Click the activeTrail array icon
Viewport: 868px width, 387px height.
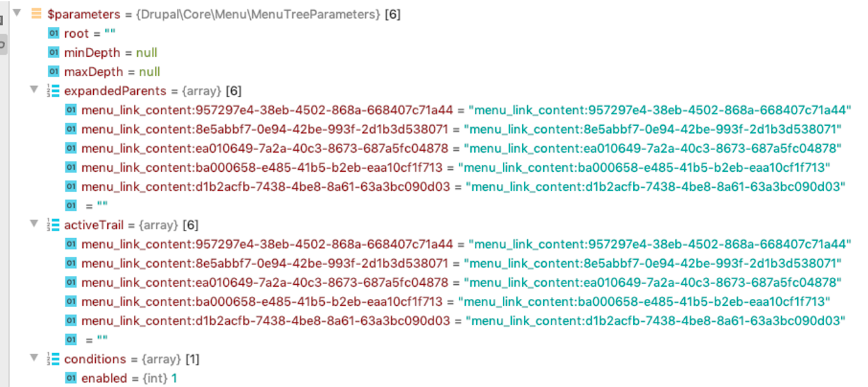click(x=54, y=225)
